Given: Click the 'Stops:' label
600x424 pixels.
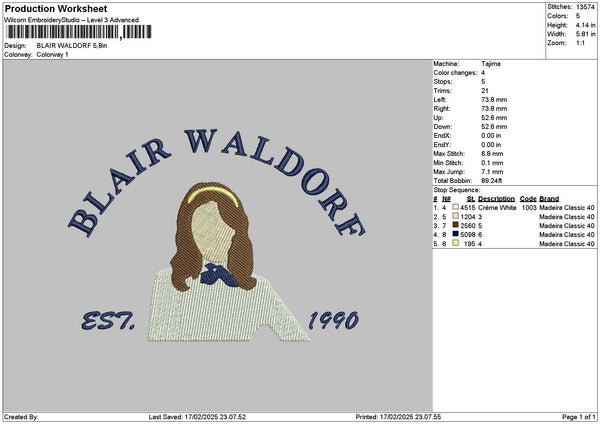Looking at the screenshot, I should point(443,82).
